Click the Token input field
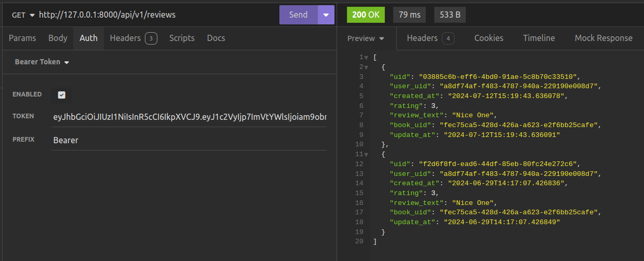 pos(190,117)
